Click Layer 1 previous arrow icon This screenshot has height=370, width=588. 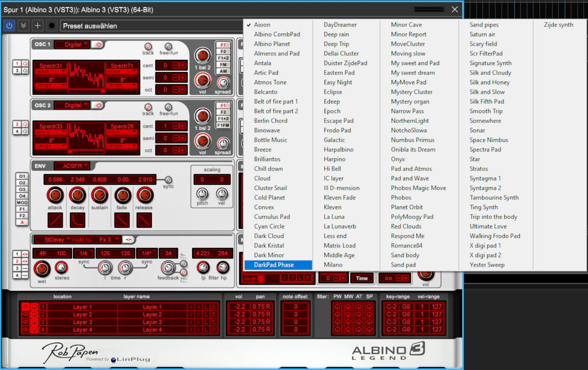point(192,307)
